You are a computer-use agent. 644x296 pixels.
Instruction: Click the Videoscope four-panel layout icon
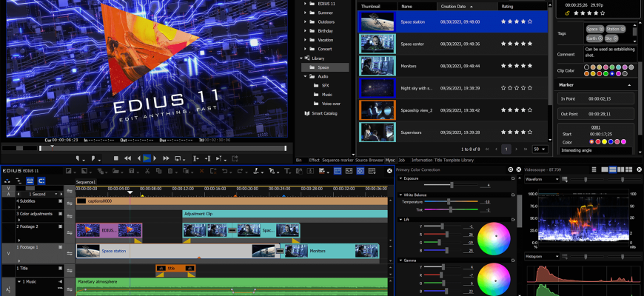tap(628, 169)
